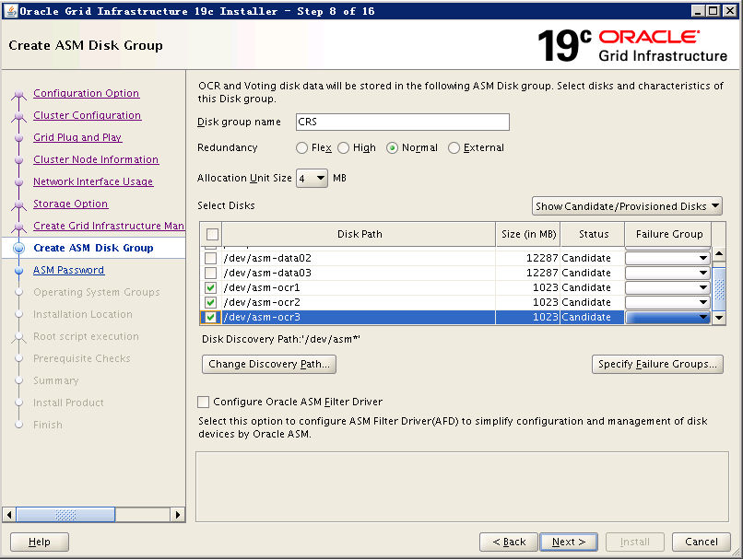Click the Failure Group column header
The height and width of the screenshot is (560, 743).
[x=668, y=234]
